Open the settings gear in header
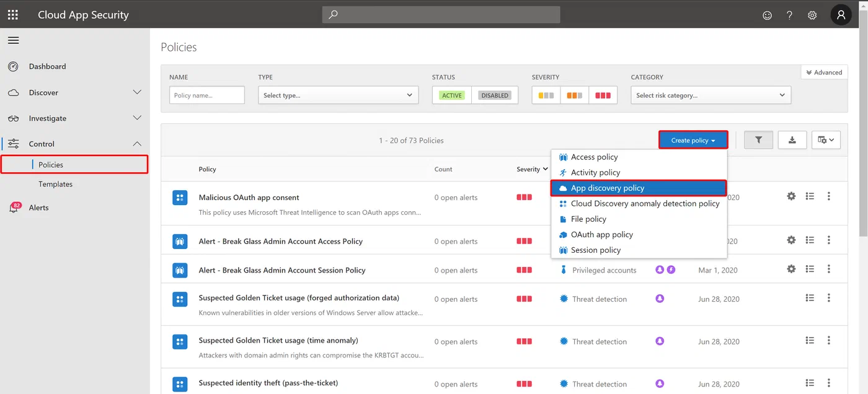This screenshot has width=868, height=394. [812, 15]
